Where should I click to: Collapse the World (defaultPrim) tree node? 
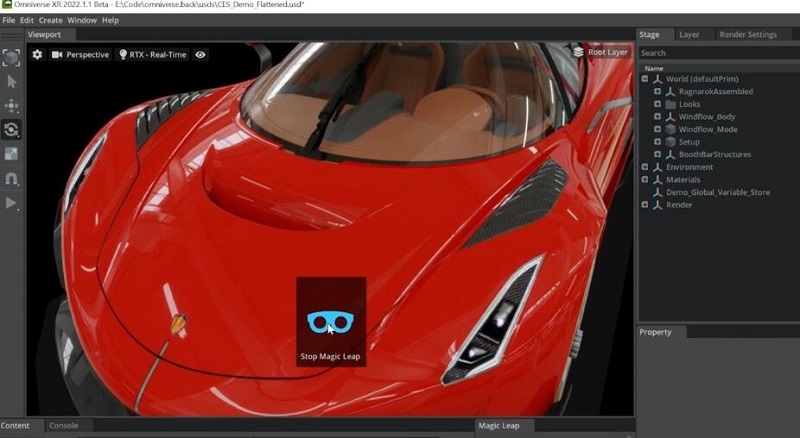pyautogui.click(x=645, y=79)
